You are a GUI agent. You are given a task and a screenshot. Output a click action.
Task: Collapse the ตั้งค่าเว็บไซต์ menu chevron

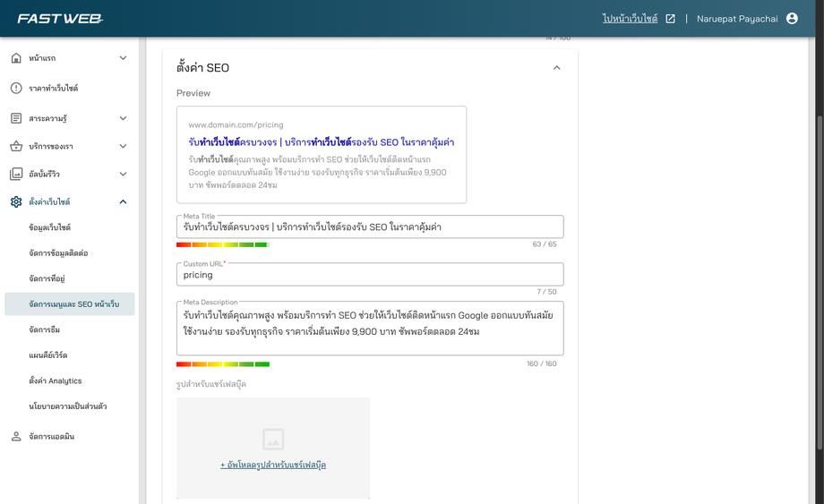click(123, 202)
